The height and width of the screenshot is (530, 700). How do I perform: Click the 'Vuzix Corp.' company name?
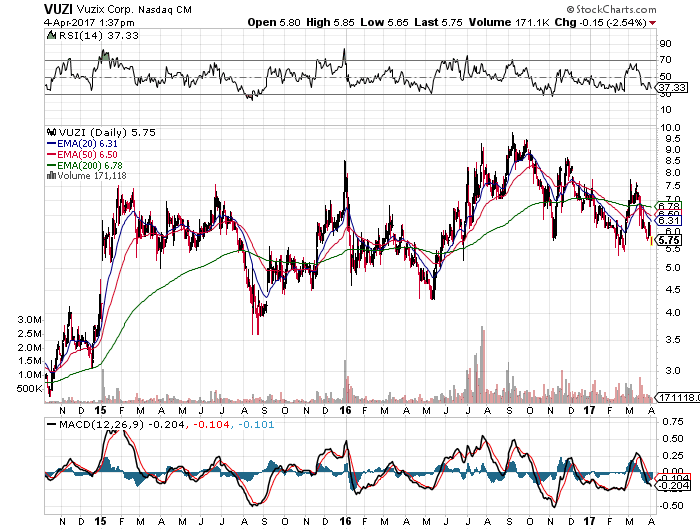[105, 9]
